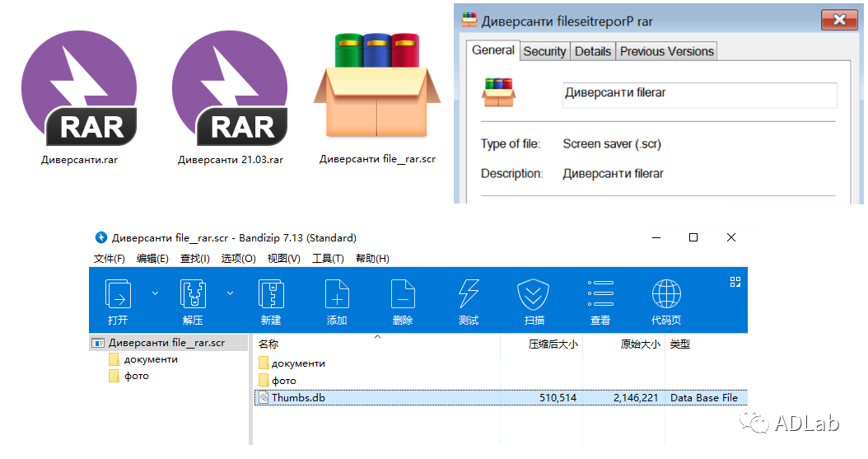The height and width of the screenshot is (459, 868).
Task: Click the Scan (扫描) shield icon
Action: [x=534, y=294]
